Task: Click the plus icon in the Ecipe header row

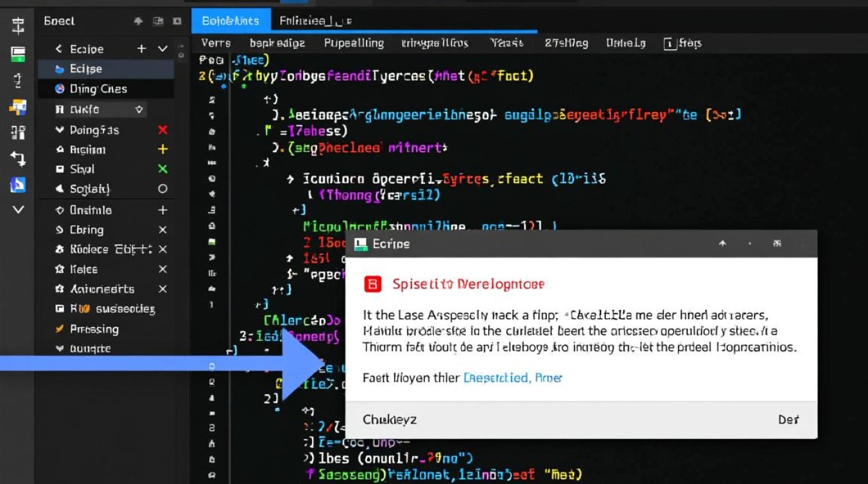Action: click(x=142, y=49)
